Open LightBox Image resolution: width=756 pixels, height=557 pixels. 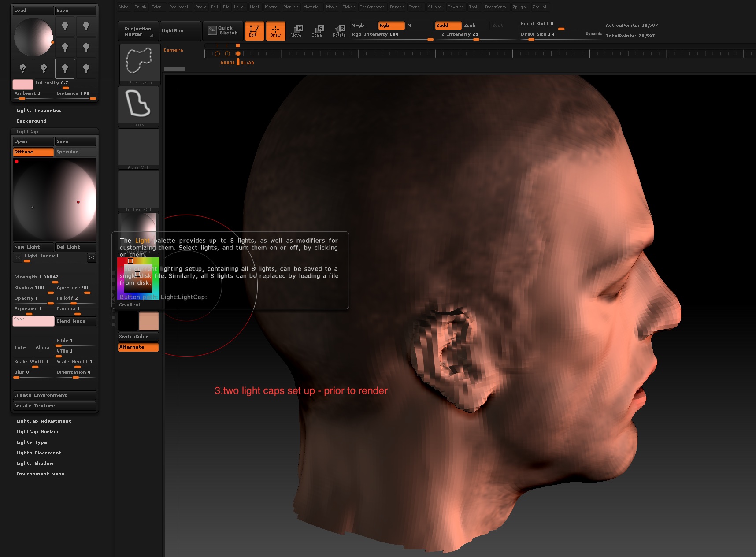click(x=181, y=31)
